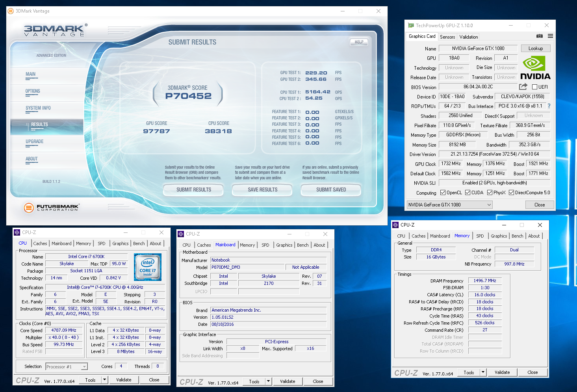The image size is (577, 392).
Task: Click the Bus Interface question mark icon
Action: [549, 106]
